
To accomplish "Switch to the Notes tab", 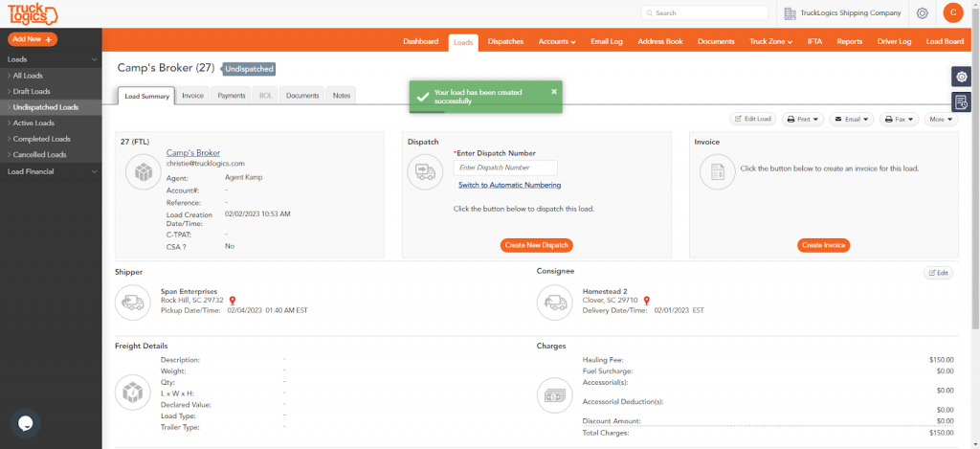I will [x=342, y=96].
